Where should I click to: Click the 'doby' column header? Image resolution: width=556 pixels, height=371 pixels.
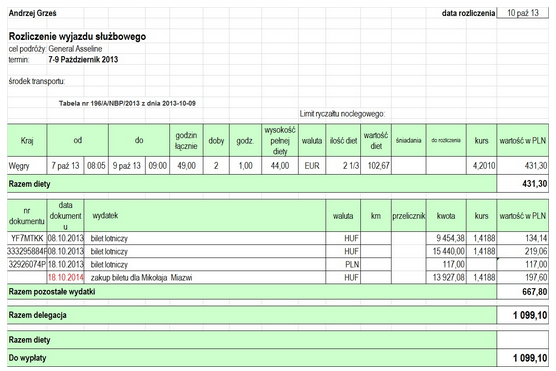click(216, 140)
